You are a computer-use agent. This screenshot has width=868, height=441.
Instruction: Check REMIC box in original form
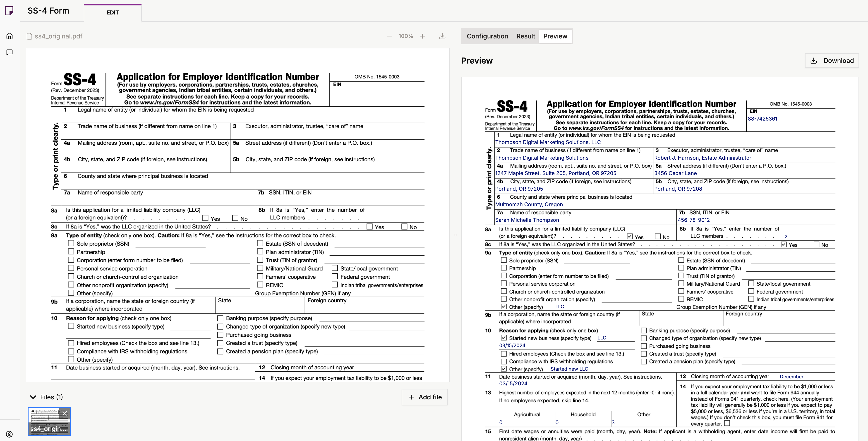tap(260, 285)
